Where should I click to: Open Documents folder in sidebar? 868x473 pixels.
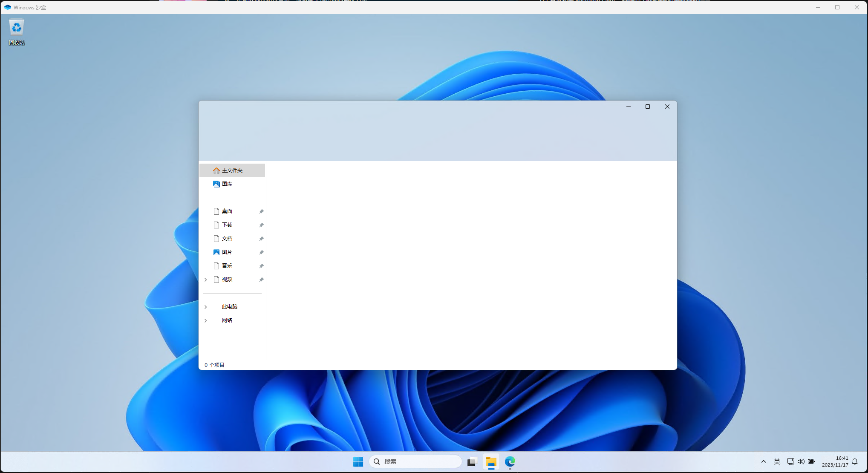click(x=227, y=239)
